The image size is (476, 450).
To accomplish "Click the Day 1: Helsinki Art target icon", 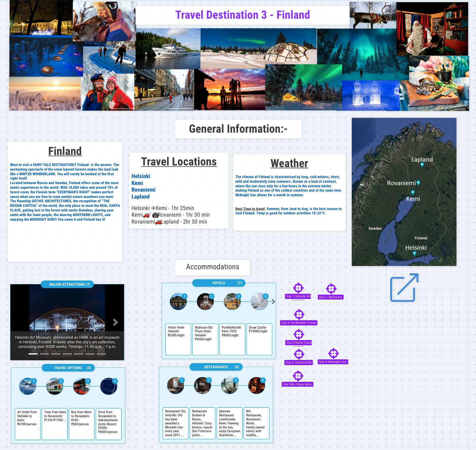I will pyautogui.click(x=298, y=288).
